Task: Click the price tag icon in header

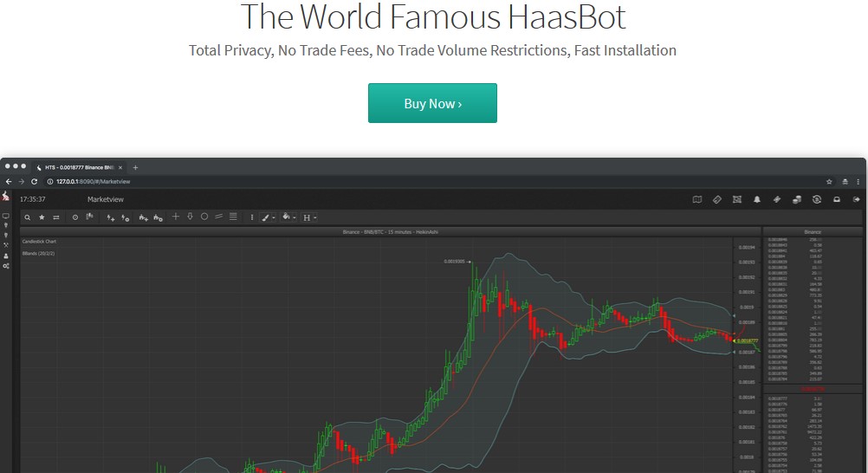Action: (x=717, y=199)
